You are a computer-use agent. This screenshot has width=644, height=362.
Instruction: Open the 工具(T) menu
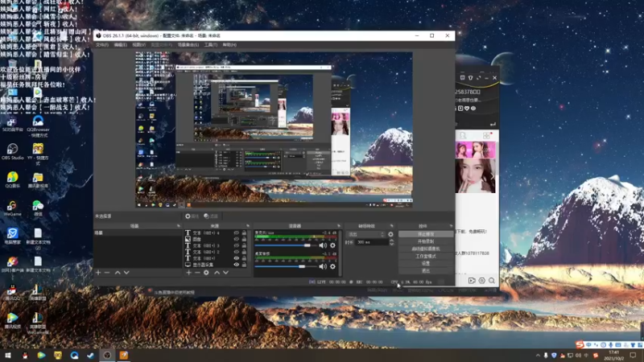click(x=211, y=45)
